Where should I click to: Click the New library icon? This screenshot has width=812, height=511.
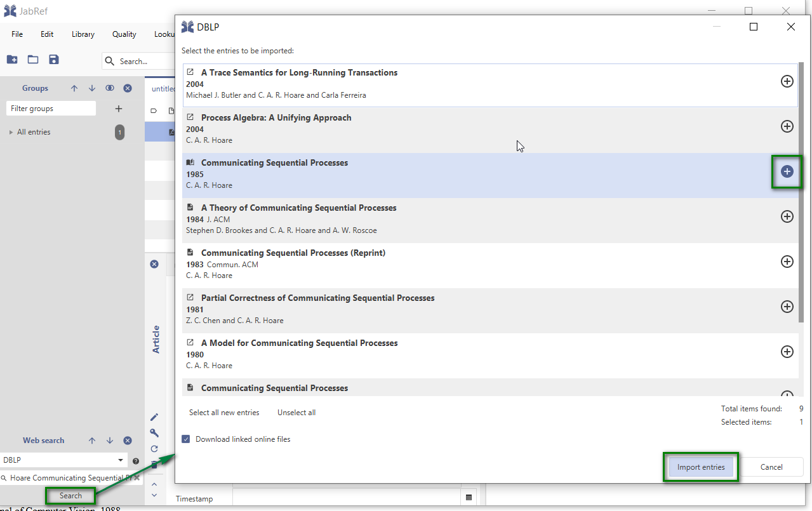12,60
